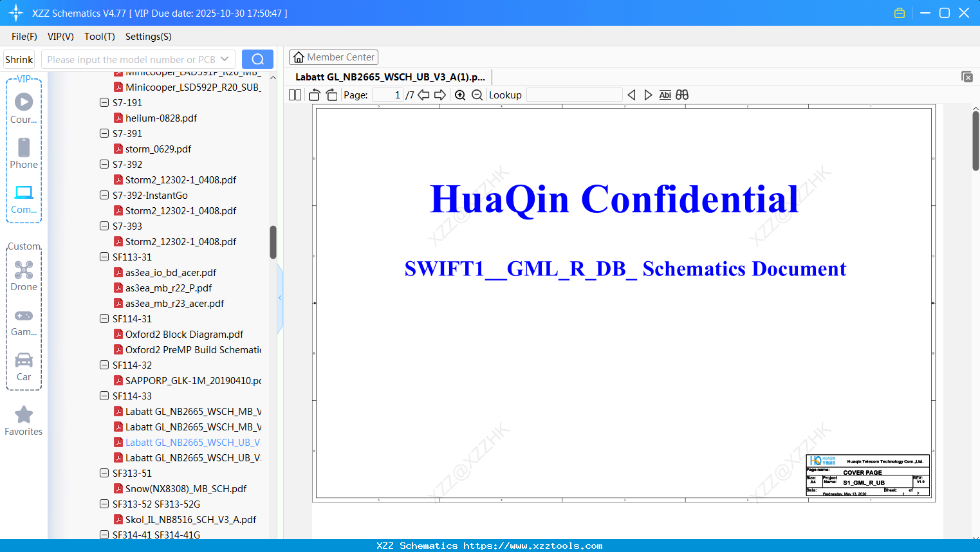Open as3ea_mb_r22_P.pdf file

(x=169, y=288)
